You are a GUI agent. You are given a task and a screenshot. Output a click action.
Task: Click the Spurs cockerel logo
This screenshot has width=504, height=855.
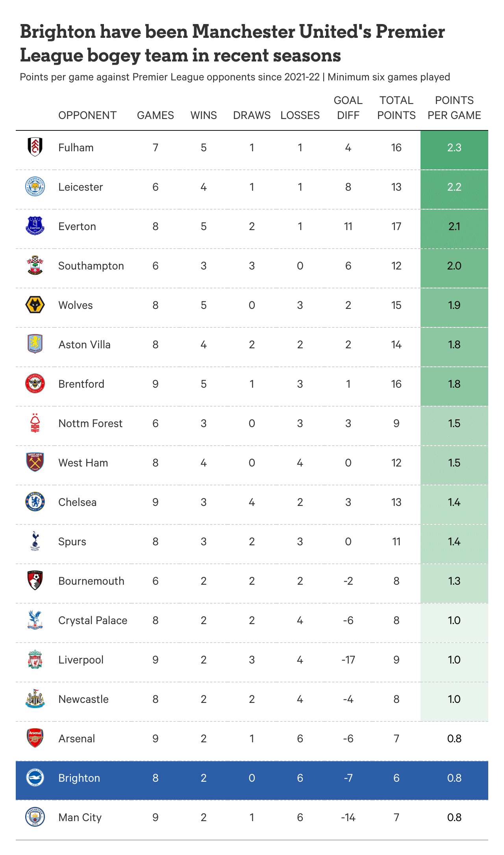pos(35,541)
